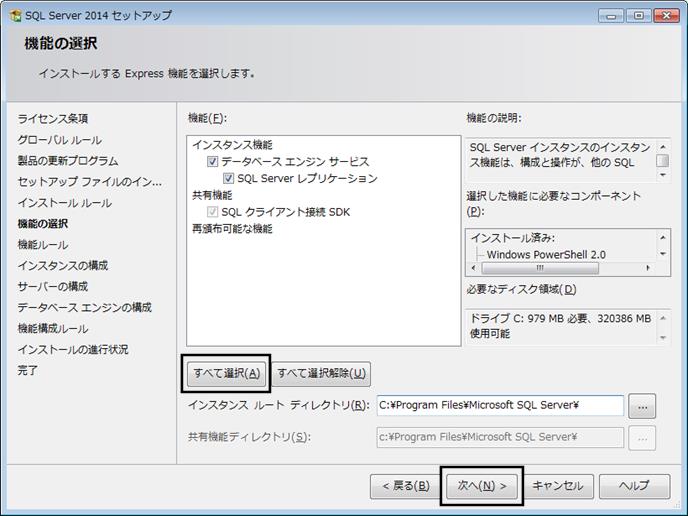Click インストールの進行状況 step
The height and width of the screenshot is (516, 688).
[73, 350]
